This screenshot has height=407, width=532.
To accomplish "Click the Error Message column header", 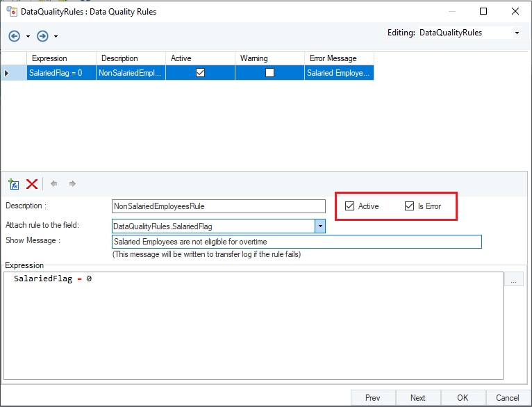I will 339,58.
